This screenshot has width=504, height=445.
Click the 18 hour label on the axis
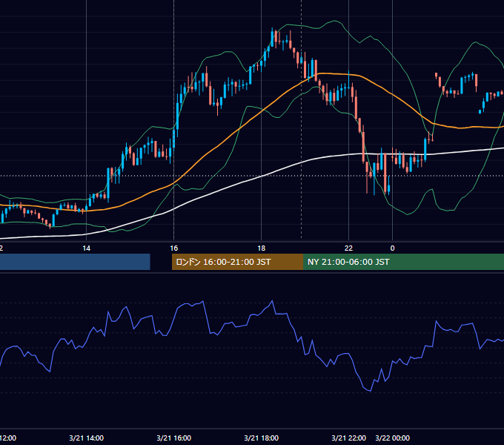[262, 248]
